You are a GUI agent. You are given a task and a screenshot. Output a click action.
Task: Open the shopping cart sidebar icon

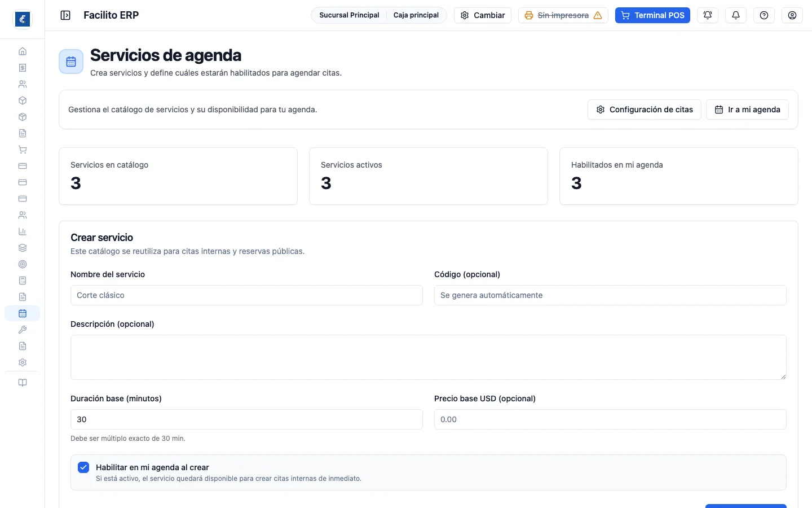click(x=23, y=150)
